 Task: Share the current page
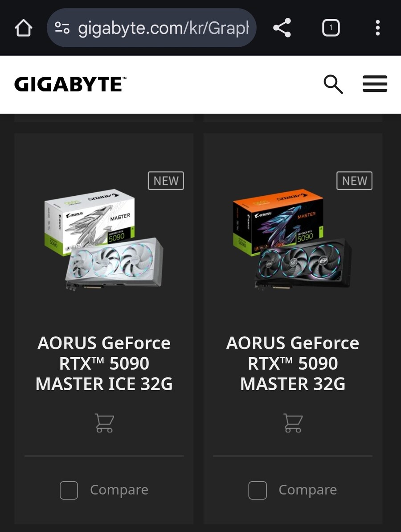282,28
